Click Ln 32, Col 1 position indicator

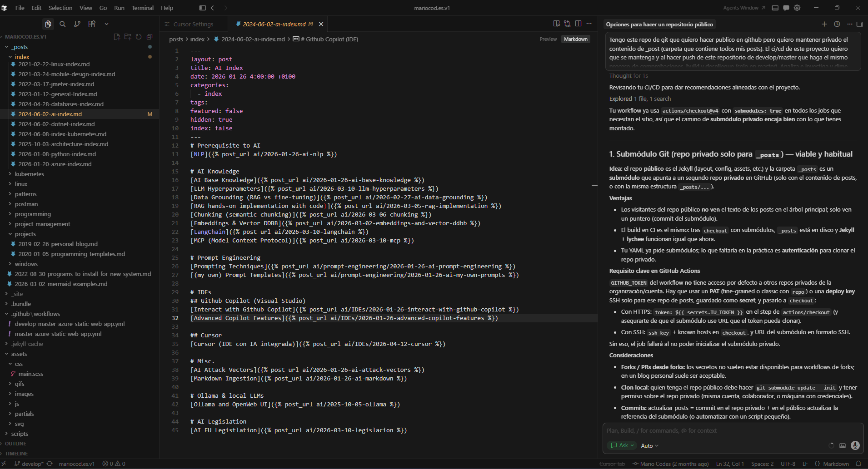(730, 464)
